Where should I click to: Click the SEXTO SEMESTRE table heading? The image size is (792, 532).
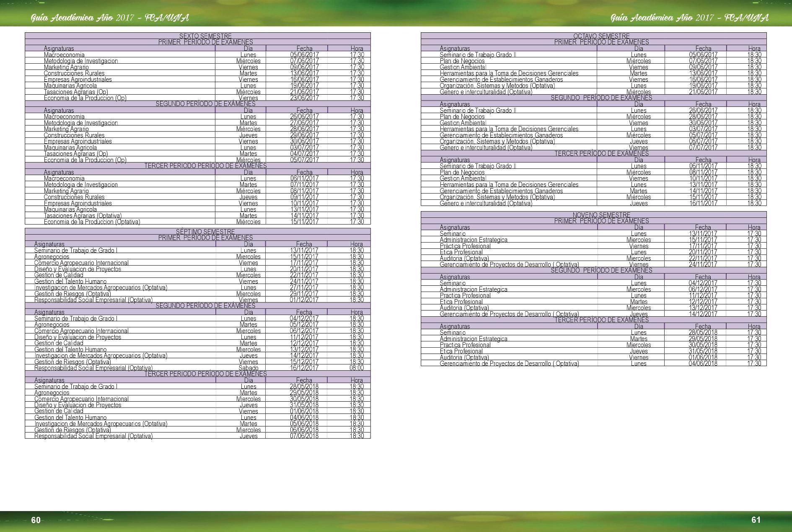(x=205, y=36)
